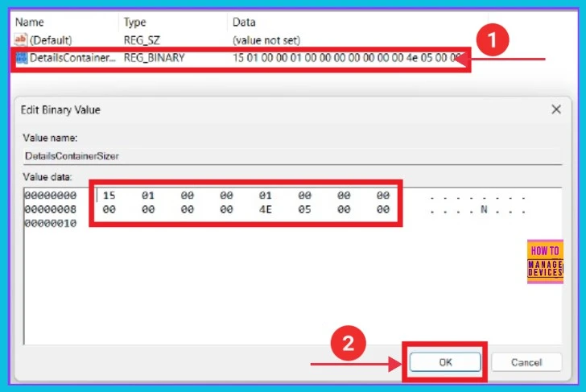Screen dimensions: 586x392
Task: Click the ASCII character N in Value data
Action: click(484, 209)
